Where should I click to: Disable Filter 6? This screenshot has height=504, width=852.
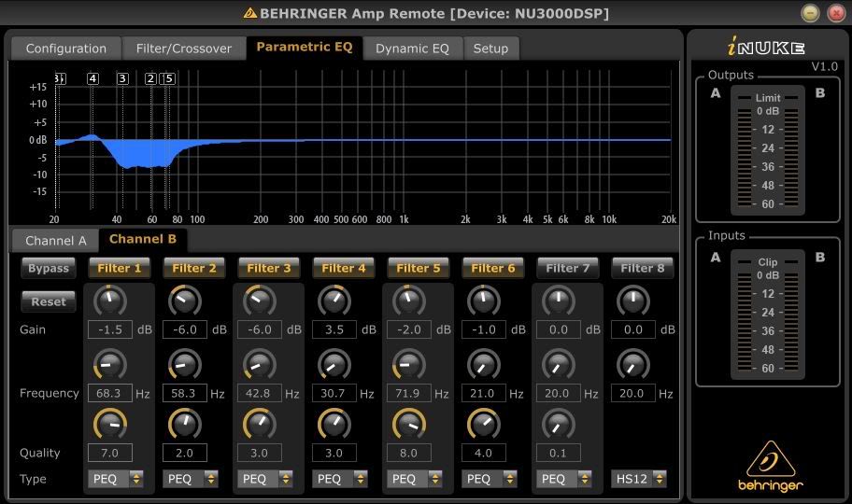[x=493, y=268]
